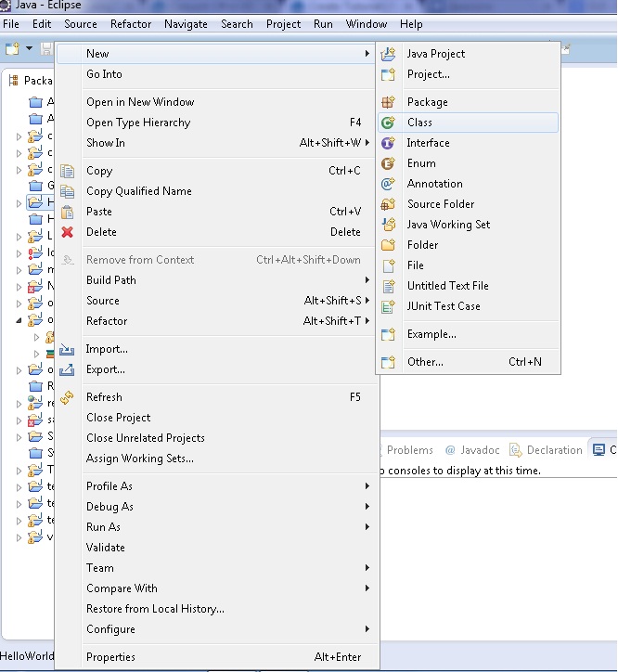The image size is (618, 672).
Task: Click the Copy icon in context menu
Action: [x=68, y=171]
